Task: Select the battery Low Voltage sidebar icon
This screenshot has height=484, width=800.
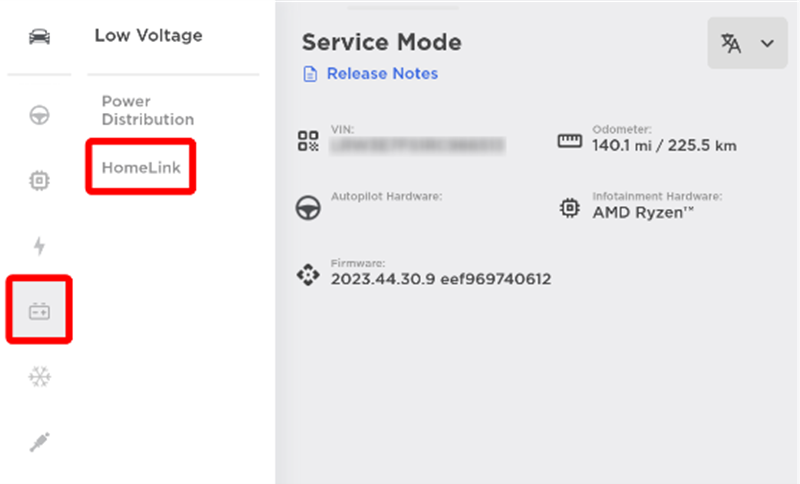Action: (x=39, y=311)
